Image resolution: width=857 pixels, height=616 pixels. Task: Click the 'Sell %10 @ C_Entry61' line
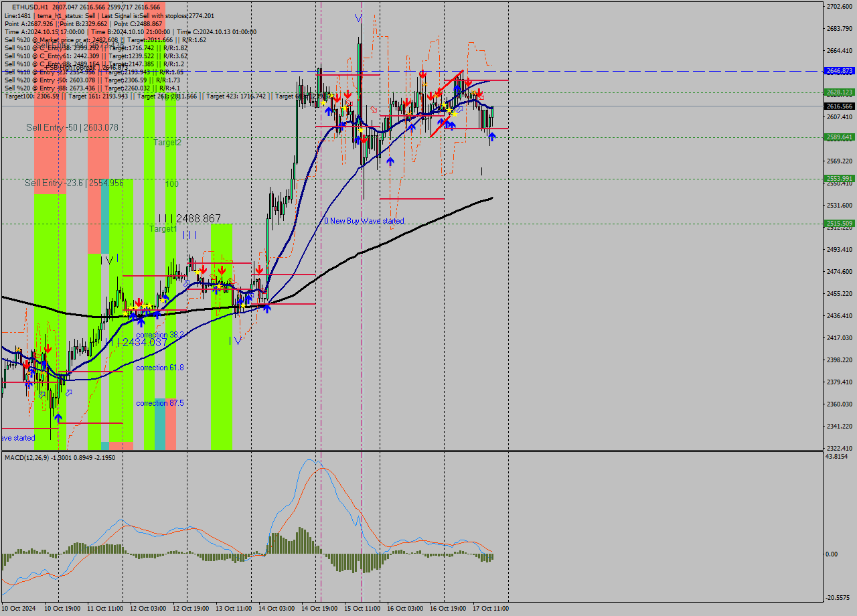tap(96, 56)
